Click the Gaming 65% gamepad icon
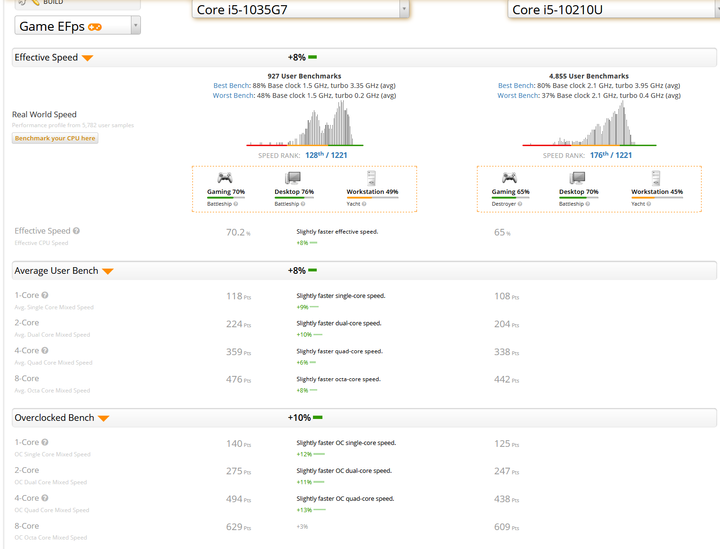Viewport: 720px width, 549px height. pyautogui.click(x=509, y=178)
